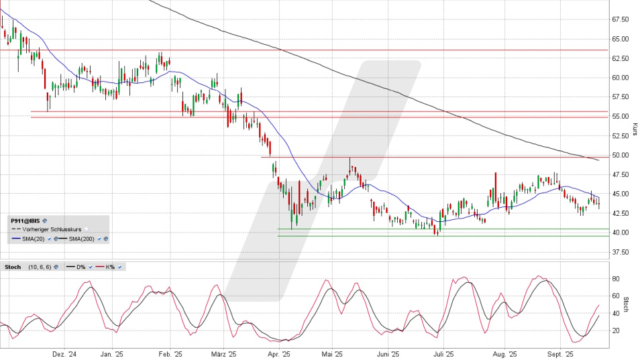
Task: Uncheck the SMA(200) visibility checkbox
Action: [99, 239]
